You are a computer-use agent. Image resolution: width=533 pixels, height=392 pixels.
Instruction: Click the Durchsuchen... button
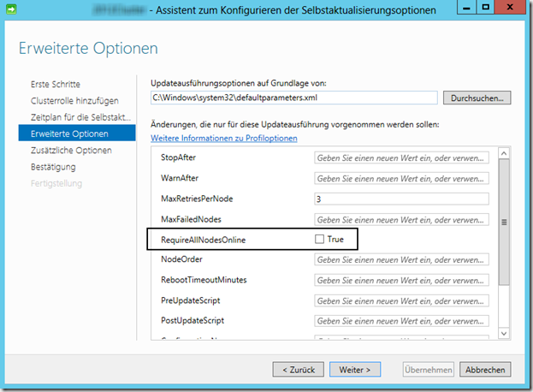point(477,98)
